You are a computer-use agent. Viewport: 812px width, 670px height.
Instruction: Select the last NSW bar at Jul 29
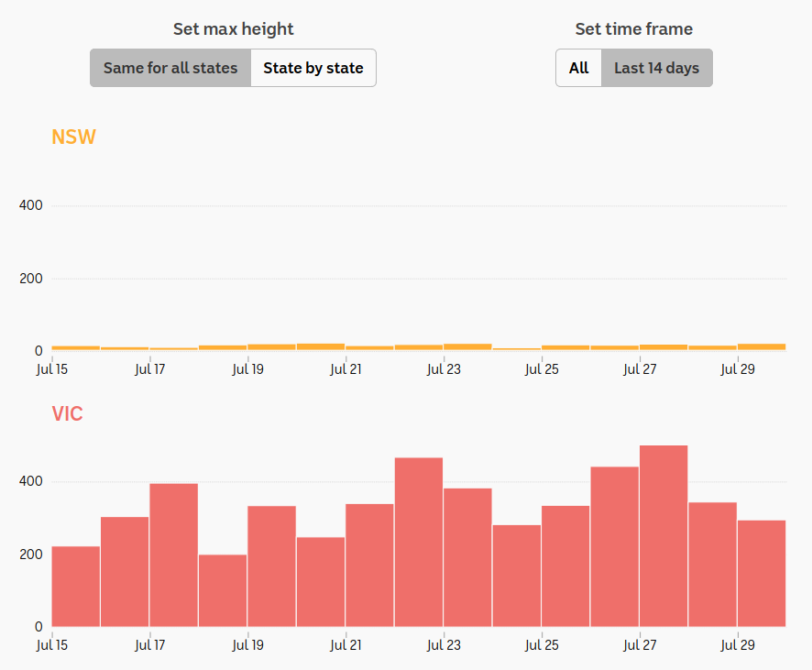pyautogui.click(x=762, y=346)
